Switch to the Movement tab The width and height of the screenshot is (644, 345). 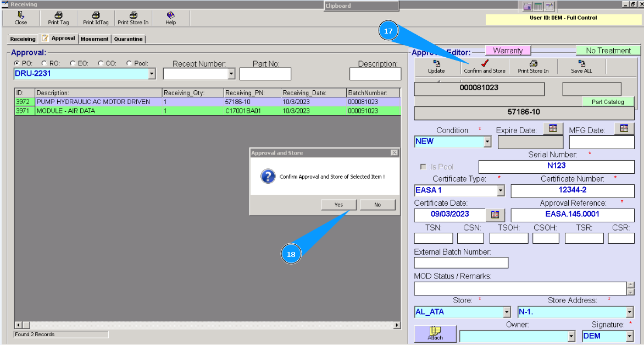point(95,39)
